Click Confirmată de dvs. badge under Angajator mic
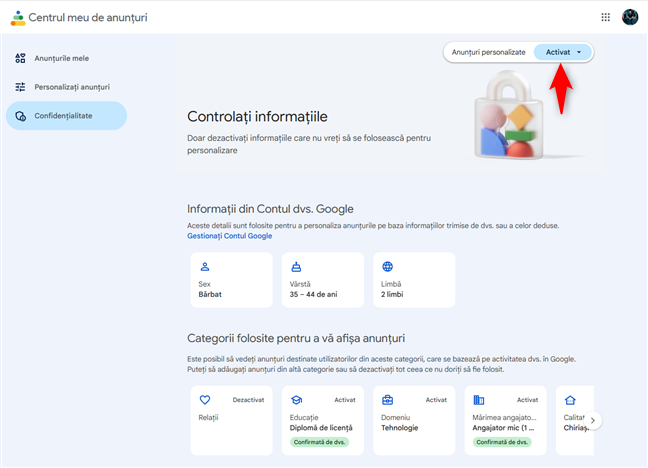Viewport: 648px width, 468px height. pos(502,442)
